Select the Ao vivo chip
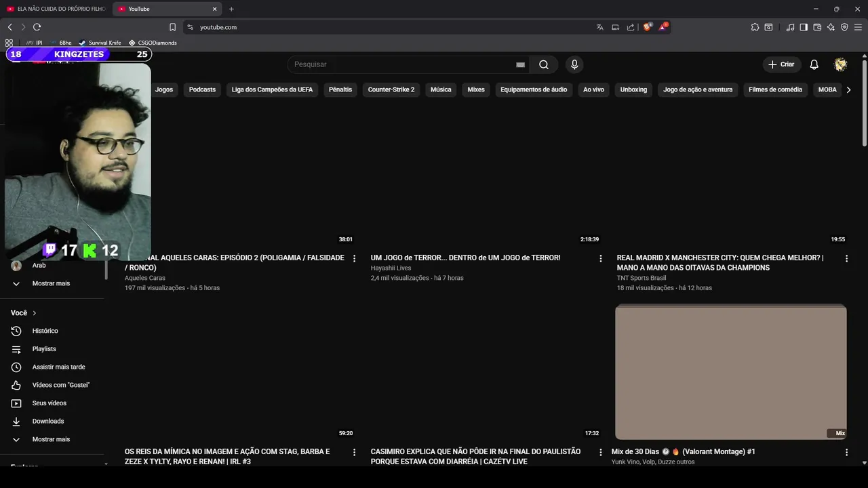The height and width of the screenshot is (488, 868). (593, 89)
